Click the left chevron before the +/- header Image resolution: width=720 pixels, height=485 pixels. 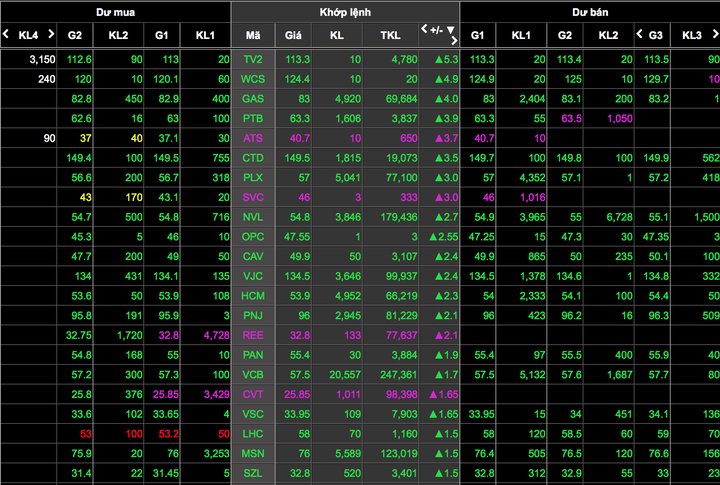(x=424, y=30)
